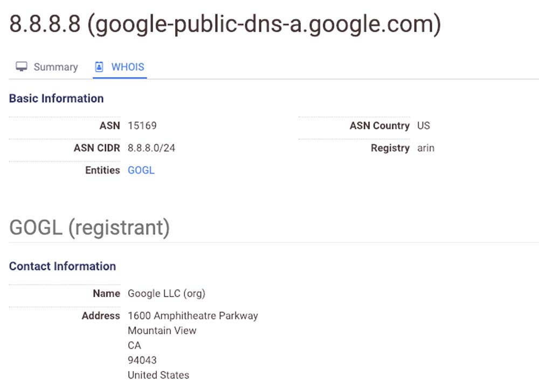Click the 1600 Amphitheatre Parkway address line

193,315
